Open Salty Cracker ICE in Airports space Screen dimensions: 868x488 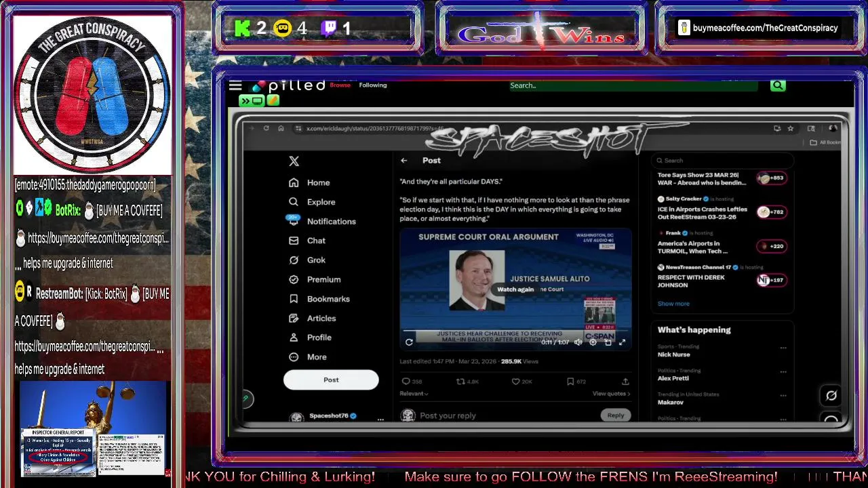(x=722, y=209)
